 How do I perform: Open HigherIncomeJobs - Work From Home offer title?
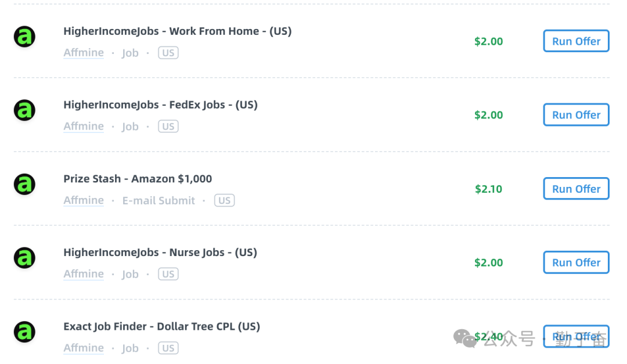point(177,31)
